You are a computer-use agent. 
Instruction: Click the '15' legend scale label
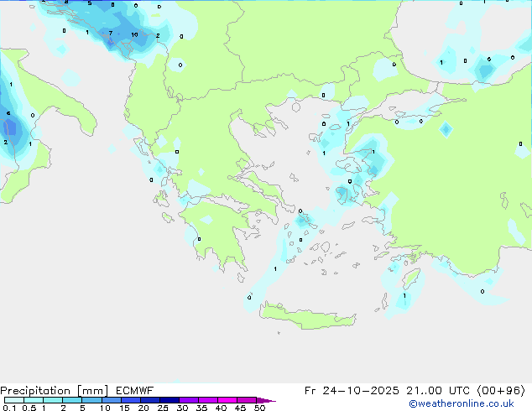click(x=124, y=408)
